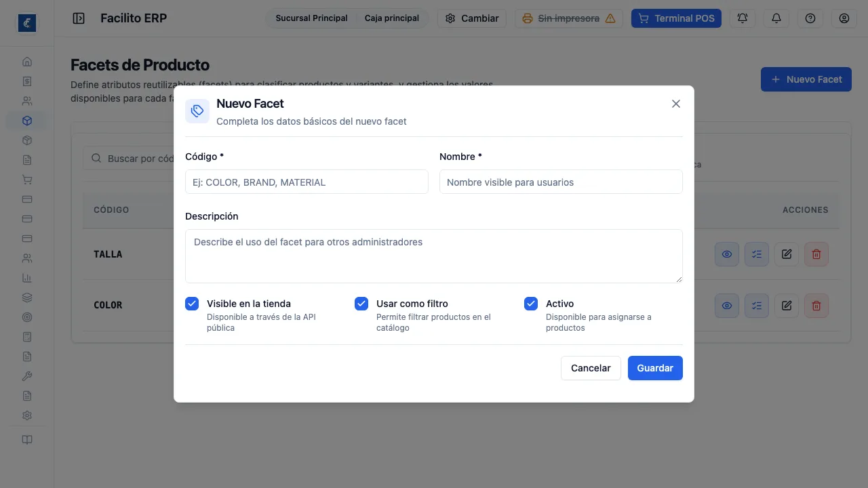The width and height of the screenshot is (868, 488).
Task: Open the help question mark icon
Action: [810, 18]
